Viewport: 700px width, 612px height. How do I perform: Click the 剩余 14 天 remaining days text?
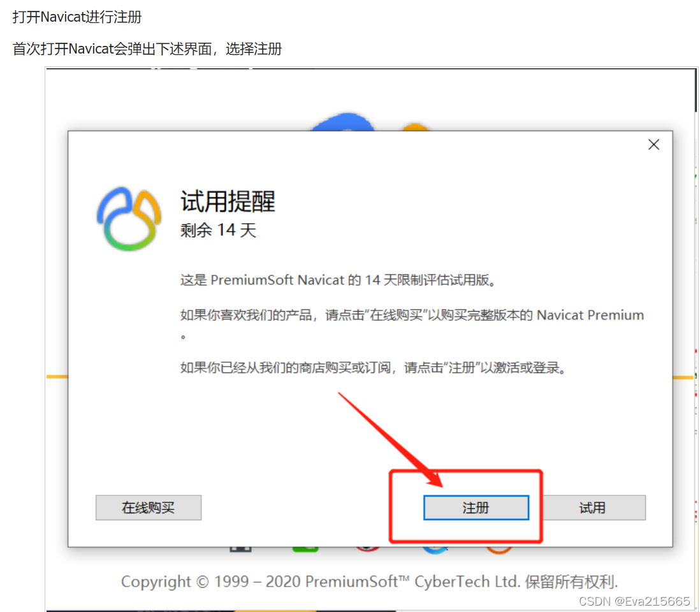(x=218, y=230)
